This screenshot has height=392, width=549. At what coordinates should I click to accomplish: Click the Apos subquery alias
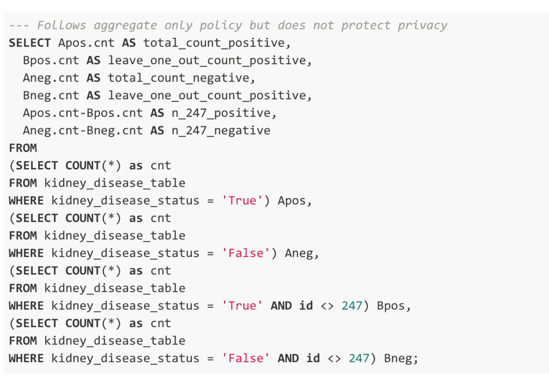coord(291,201)
